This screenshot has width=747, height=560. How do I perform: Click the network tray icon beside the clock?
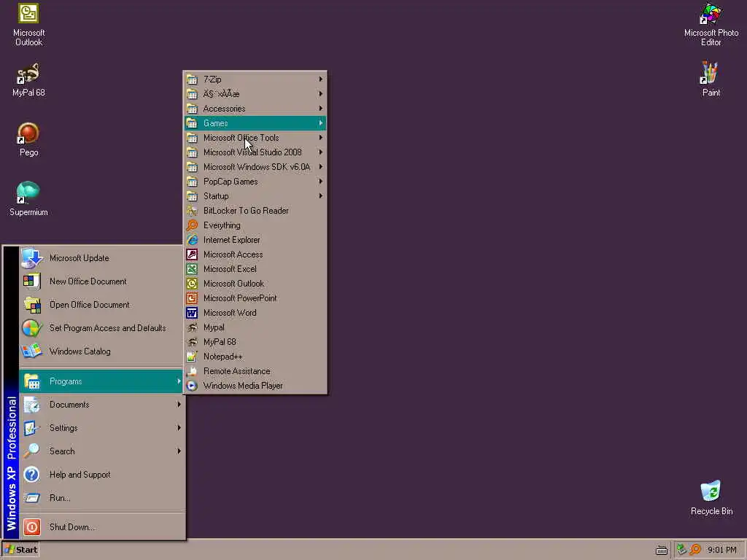tap(682, 550)
